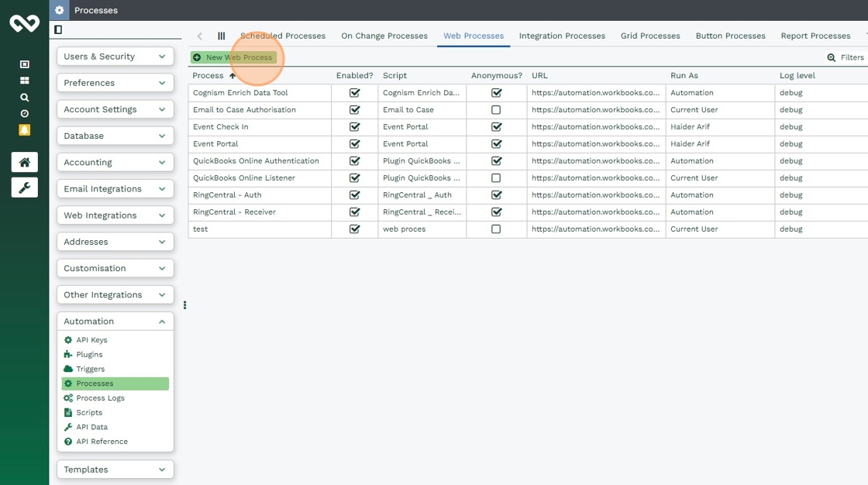
Task: Click the grid windows icon in sidebar
Action: pos(24,81)
